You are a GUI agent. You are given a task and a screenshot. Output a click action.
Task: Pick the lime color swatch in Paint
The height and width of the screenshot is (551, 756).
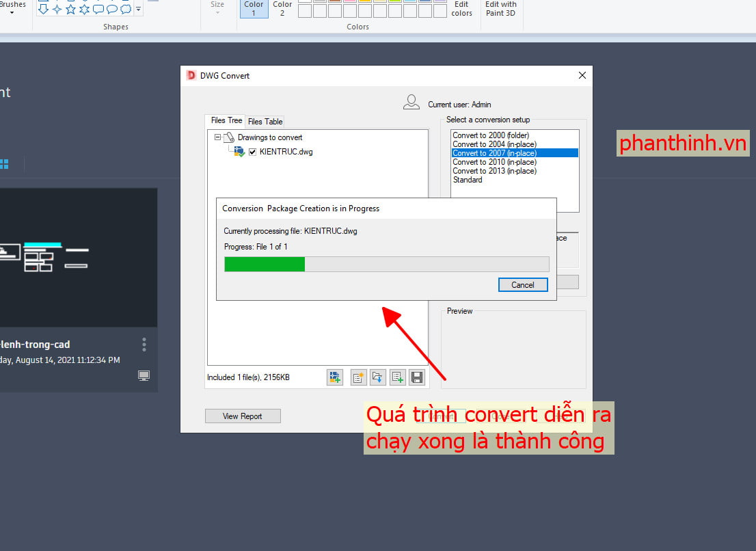tap(395, 1)
